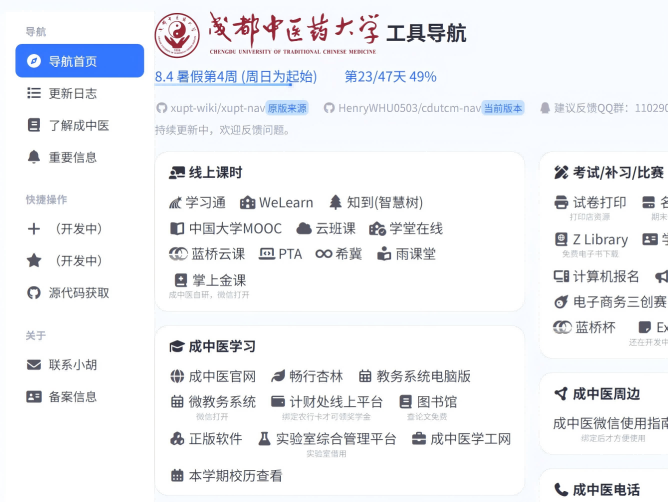The image size is (668, 502).
Task: Open the xupt-wiki/xupt-nav GitHub link
Action: [211, 108]
